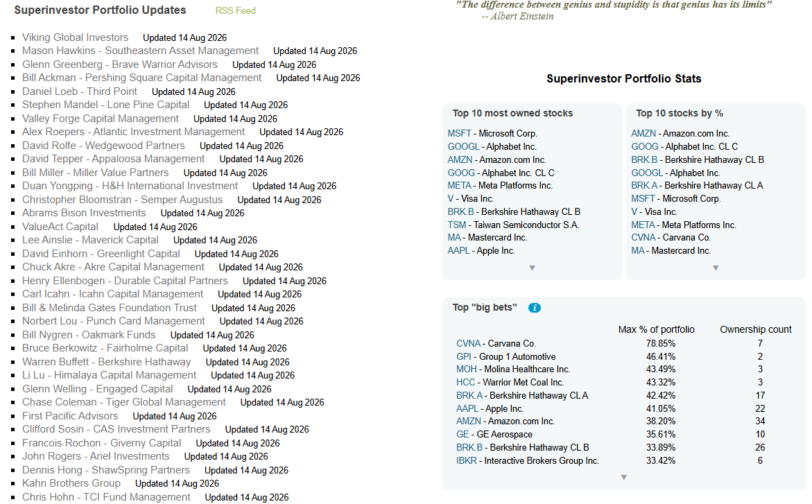Viewport: 812px width, 504px height.
Task: Open CVNA in Top big bets table
Action: tap(469, 343)
